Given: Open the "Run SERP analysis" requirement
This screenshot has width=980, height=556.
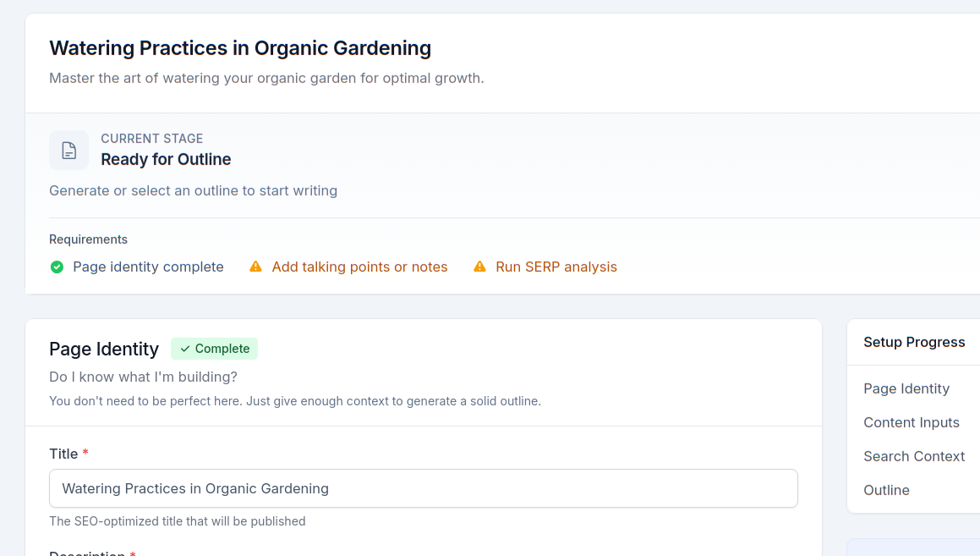Looking at the screenshot, I should click(x=556, y=267).
